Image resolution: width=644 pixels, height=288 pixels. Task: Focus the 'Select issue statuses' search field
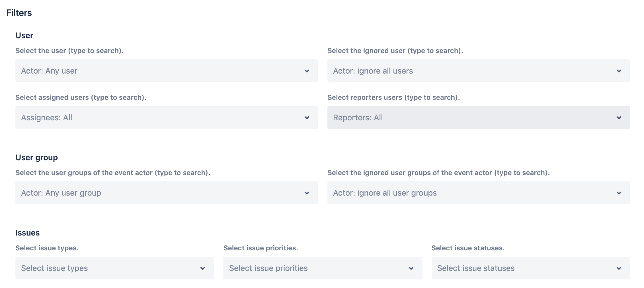pyautogui.click(x=521, y=268)
